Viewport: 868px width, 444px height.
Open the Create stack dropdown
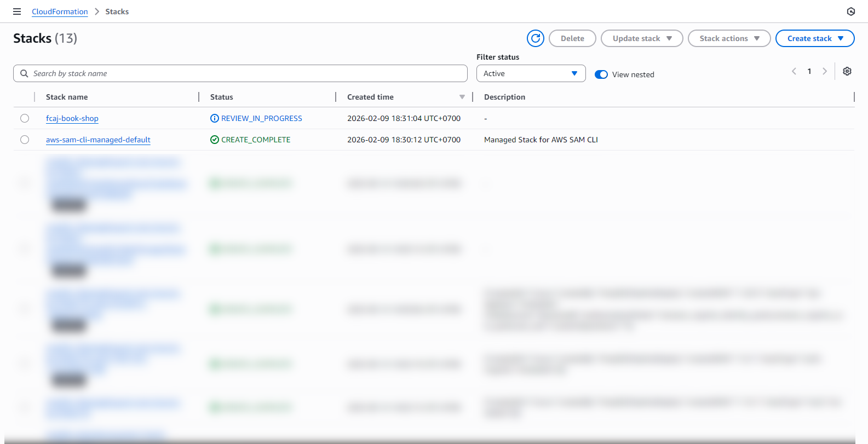[x=815, y=38]
